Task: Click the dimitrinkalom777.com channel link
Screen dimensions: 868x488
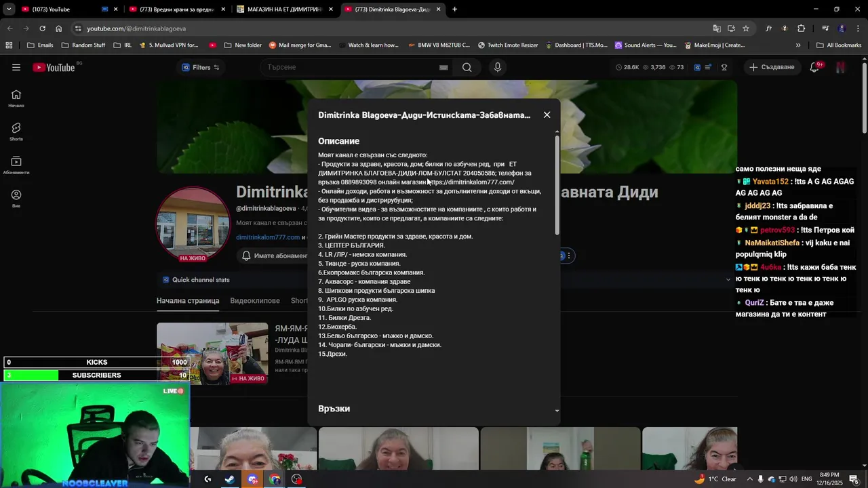Action: [x=268, y=237]
